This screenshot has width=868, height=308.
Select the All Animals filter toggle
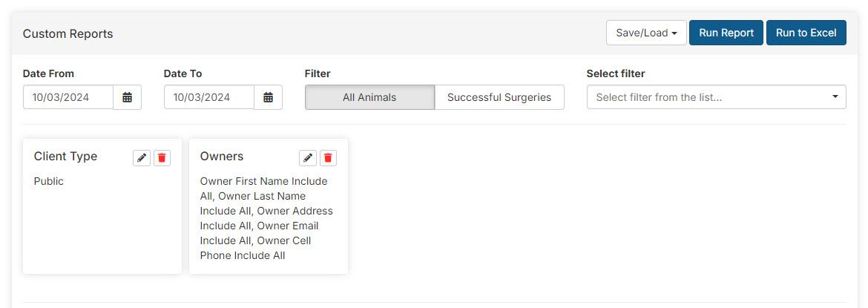click(369, 97)
